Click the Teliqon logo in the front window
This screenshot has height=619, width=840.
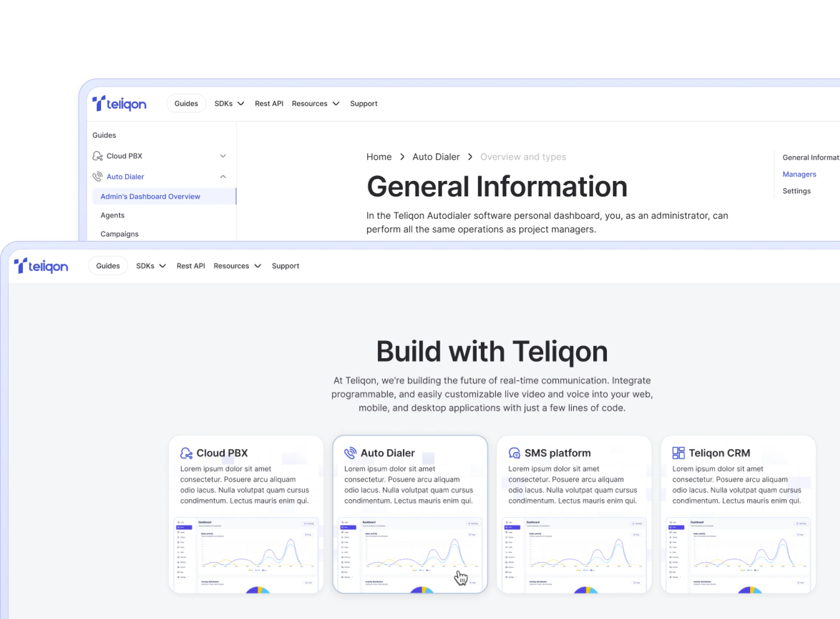(x=41, y=266)
